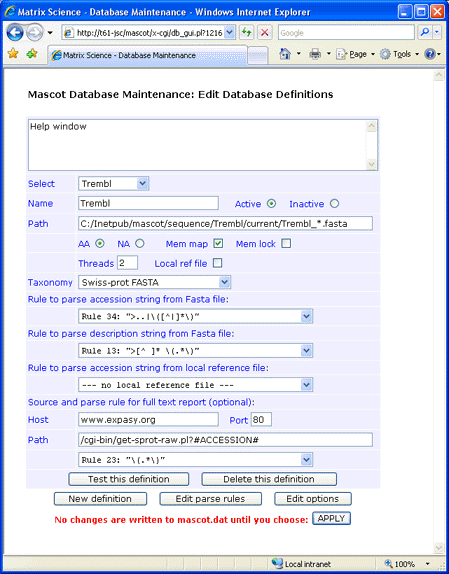Image resolution: width=449 pixels, height=574 pixels.
Task: Select the NA radio button
Action: (140, 243)
